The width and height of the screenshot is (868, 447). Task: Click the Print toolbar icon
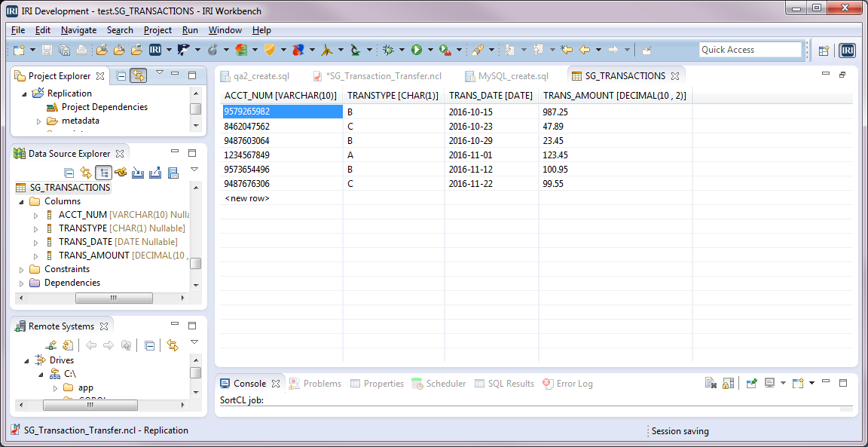point(81,50)
